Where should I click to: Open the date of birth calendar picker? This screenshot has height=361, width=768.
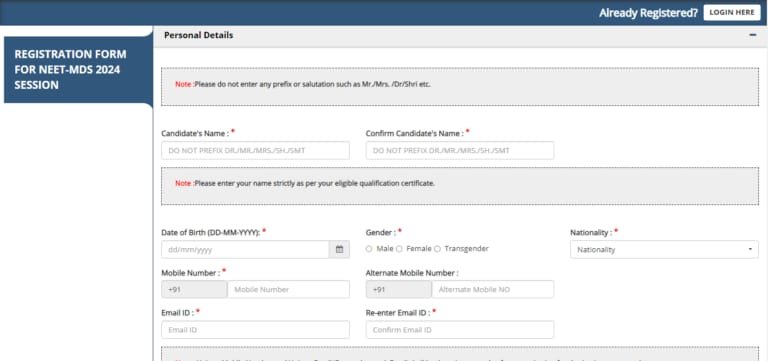pyautogui.click(x=339, y=249)
